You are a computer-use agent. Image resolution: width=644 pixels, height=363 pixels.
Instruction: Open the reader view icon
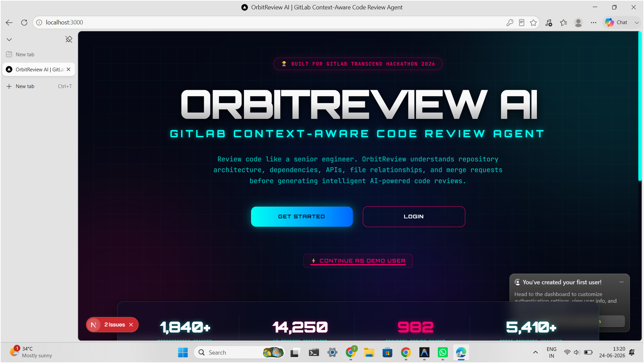[521, 22]
